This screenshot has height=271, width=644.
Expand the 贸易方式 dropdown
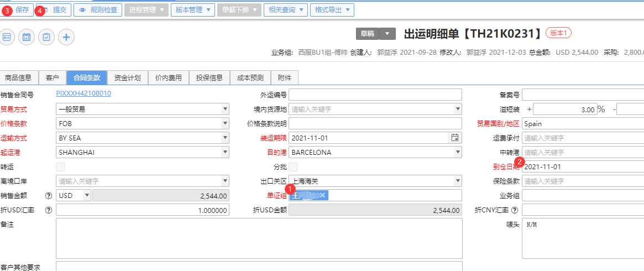[225, 109]
